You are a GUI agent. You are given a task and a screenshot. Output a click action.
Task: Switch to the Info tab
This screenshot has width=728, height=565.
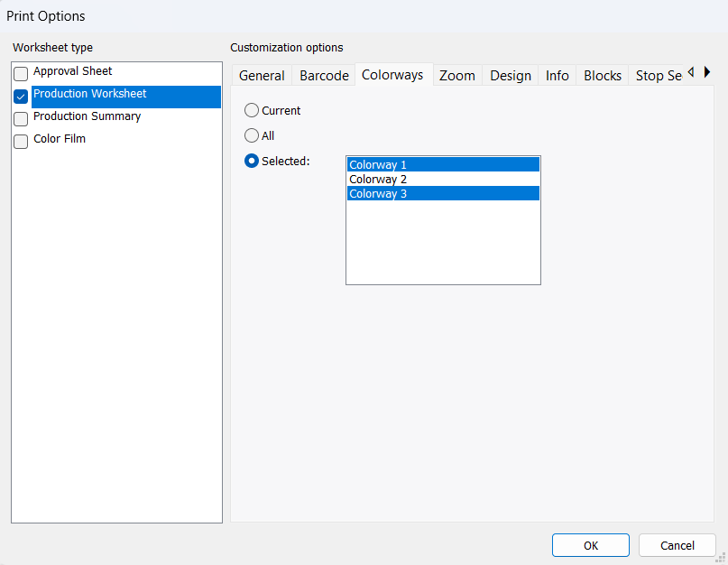pos(558,76)
